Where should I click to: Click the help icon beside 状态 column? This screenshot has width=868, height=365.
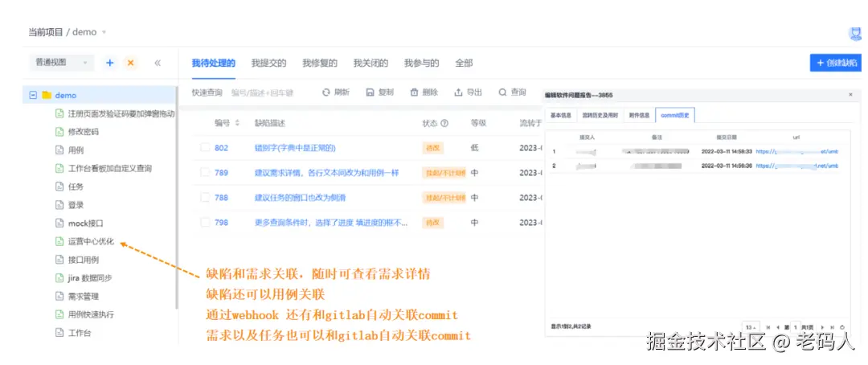coord(444,123)
